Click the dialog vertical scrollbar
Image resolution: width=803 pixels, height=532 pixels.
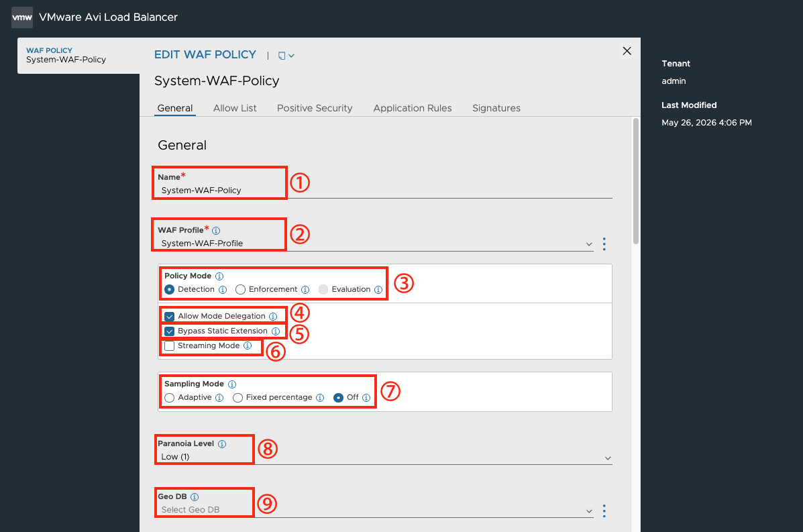tap(636, 180)
